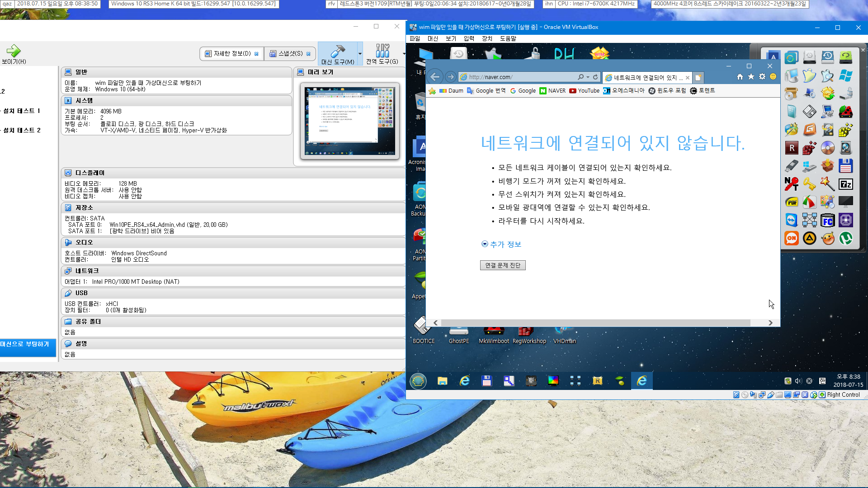868x488 pixels.
Task: Expand the 추가 정보 details section
Action: [501, 244]
